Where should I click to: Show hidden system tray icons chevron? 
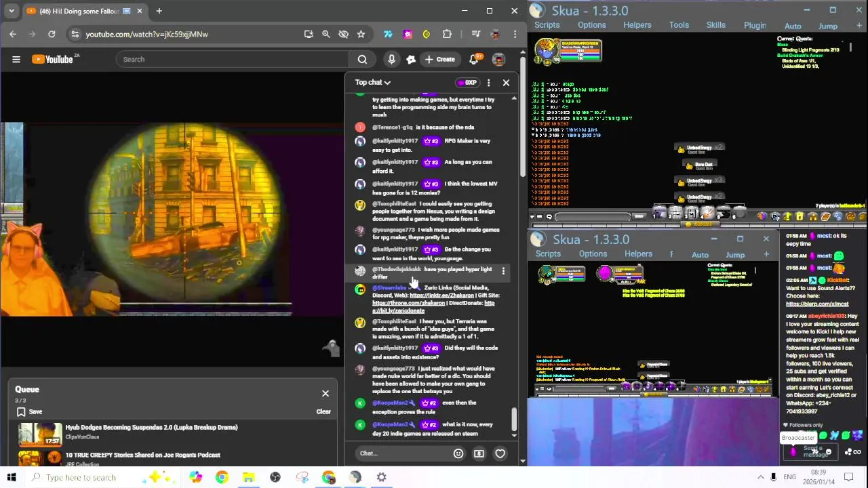pos(760,477)
